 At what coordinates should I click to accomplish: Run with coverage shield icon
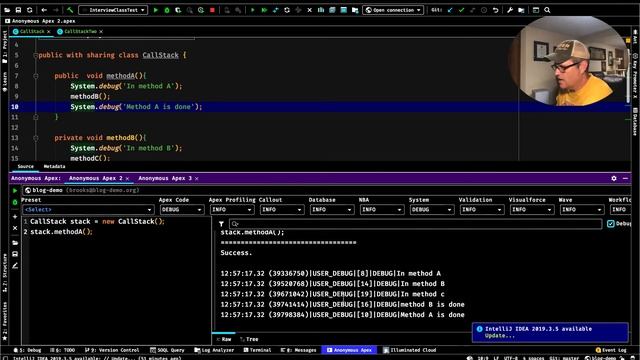tap(178, 10)
